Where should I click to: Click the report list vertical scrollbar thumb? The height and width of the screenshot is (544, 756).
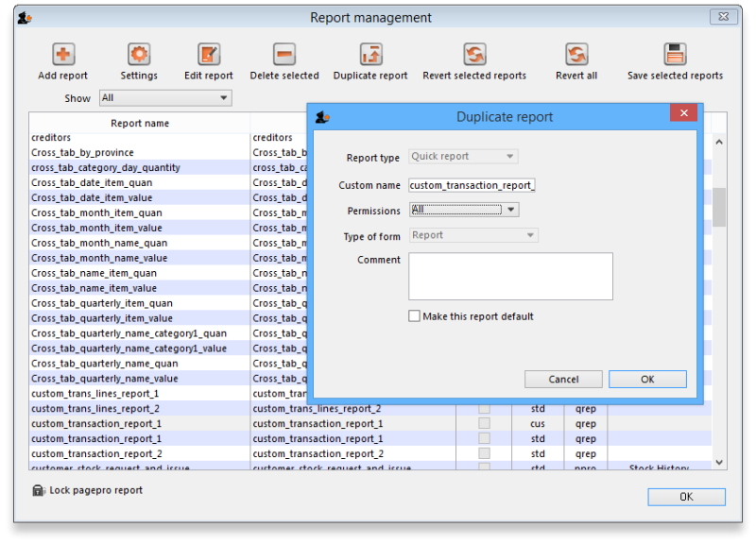[719, 208]
